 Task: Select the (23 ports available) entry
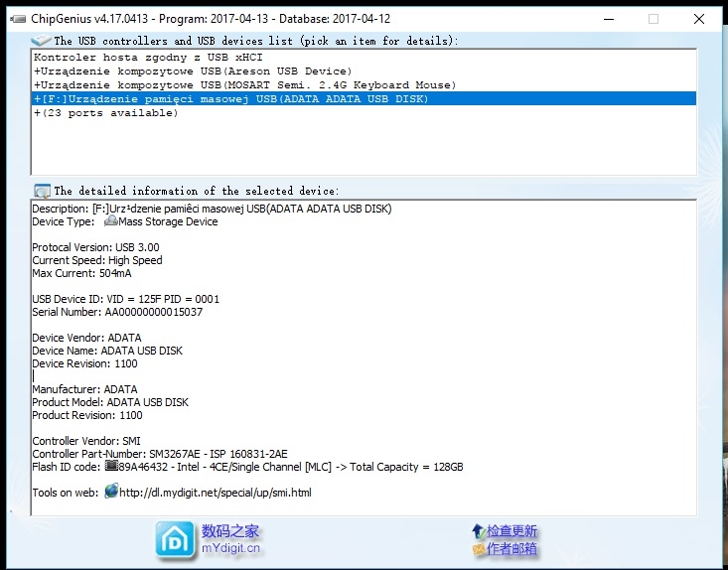click(x=364, y=113)
